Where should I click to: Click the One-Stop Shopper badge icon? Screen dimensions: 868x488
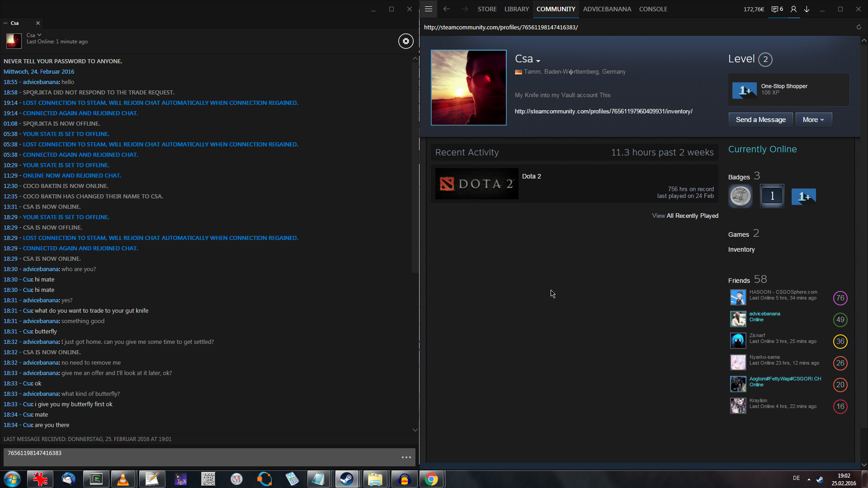tap(744, 90)
